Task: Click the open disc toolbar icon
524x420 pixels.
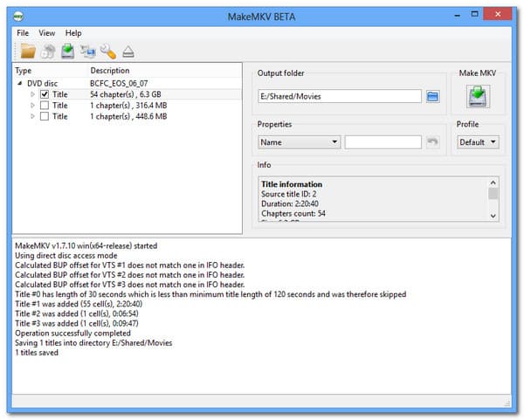Action: 48,52
